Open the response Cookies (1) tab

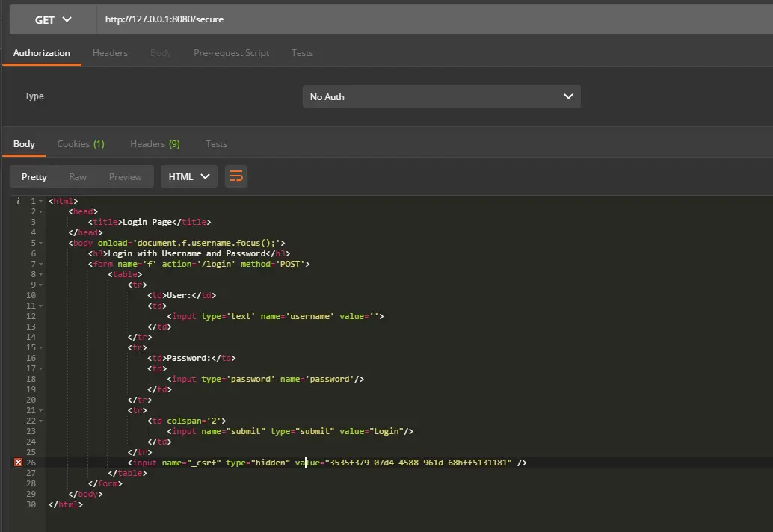click(81, 144)
